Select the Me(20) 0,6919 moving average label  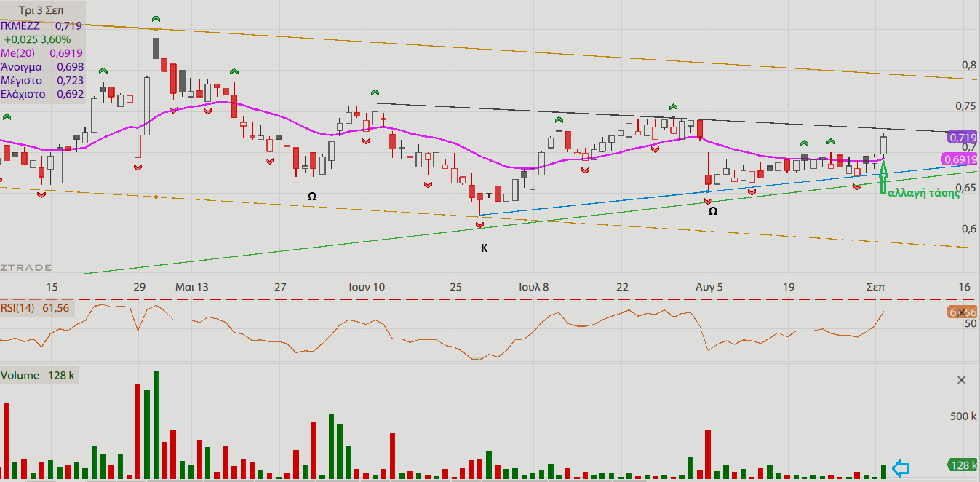(x=41, y=53)
